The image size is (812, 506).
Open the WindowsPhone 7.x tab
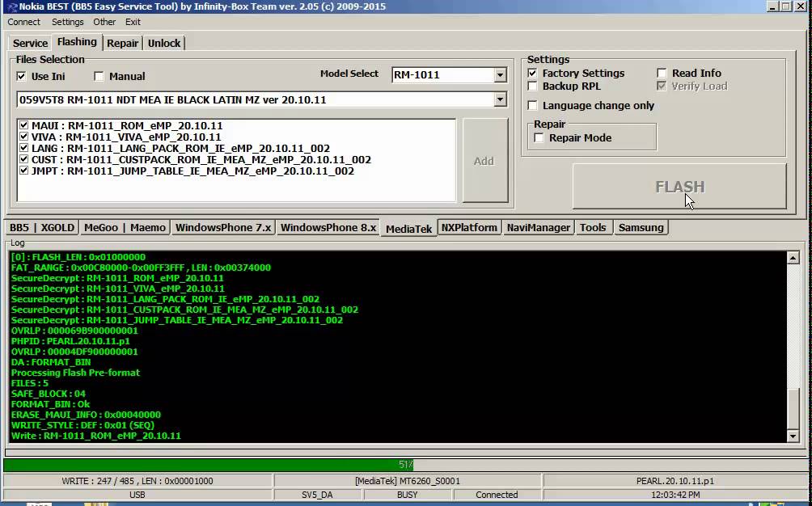[223, 228]
